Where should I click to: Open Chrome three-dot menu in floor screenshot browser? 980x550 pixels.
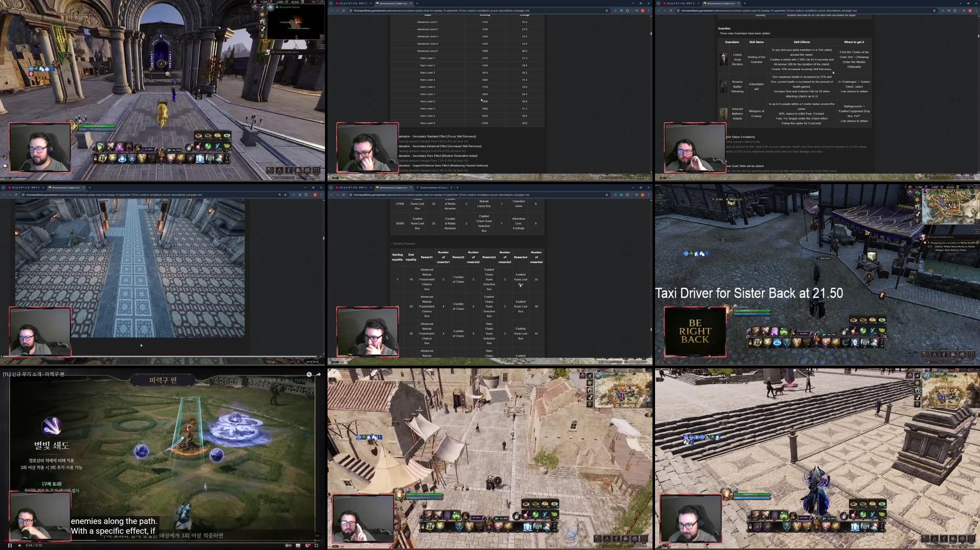pos(321,194)
